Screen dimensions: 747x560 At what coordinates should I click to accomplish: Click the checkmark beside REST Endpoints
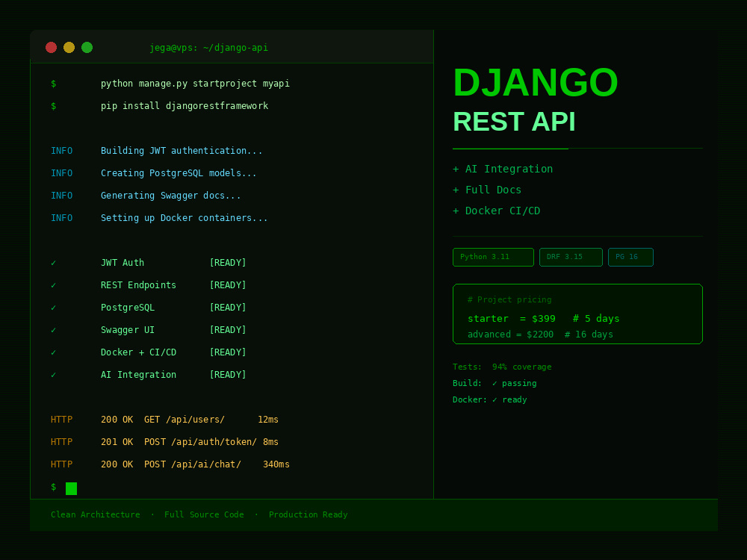[53, 285]
